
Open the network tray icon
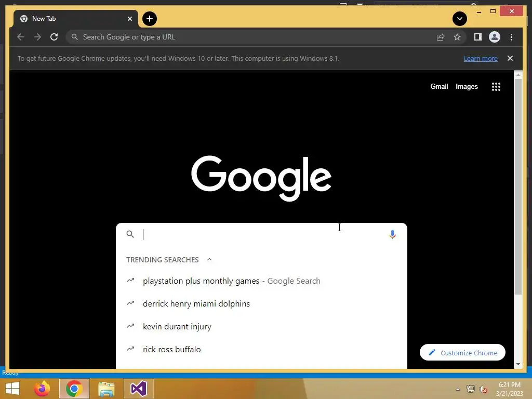[x=470, y=389]
